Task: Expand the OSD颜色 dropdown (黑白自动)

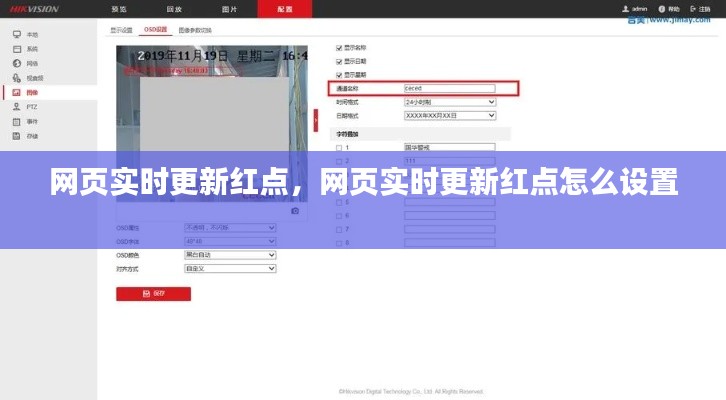Action: pos(230,255)
